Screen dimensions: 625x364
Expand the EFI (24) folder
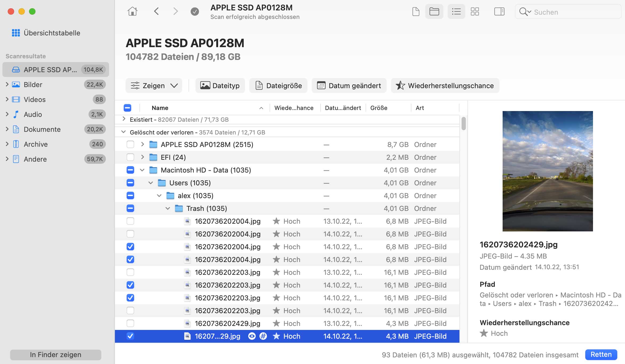coord(142,157)
